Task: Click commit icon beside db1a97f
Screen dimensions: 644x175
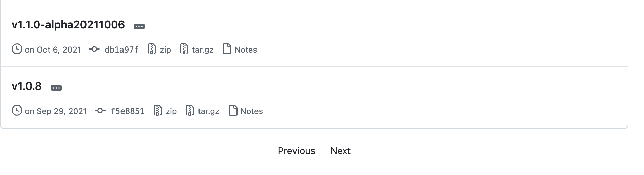Action: pos(94,49)
